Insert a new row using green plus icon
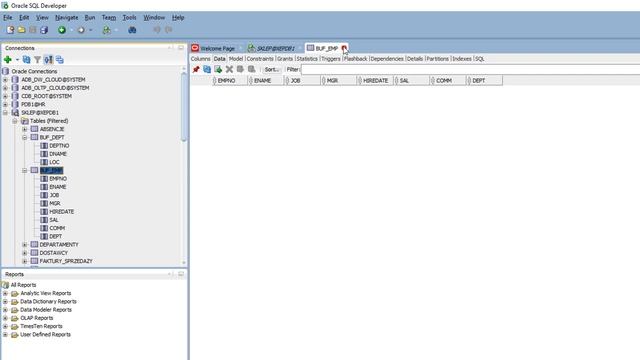The height and width of the screenshot is (360, 640). click(x=218, y=69)
